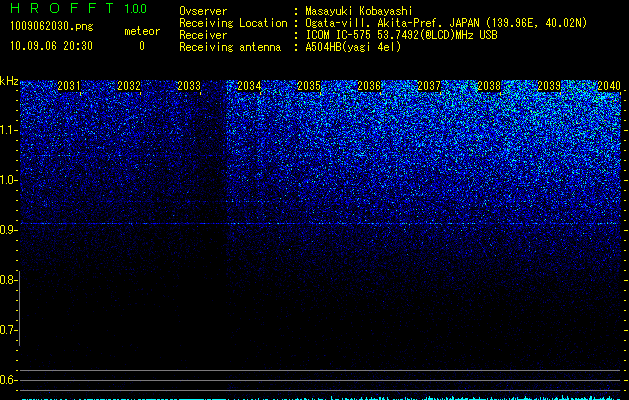Viewport: 629px width, 400px height.
Task: Click the 0.8 frequency axis label
Action: pyautogui.click(x=7, y=280)
